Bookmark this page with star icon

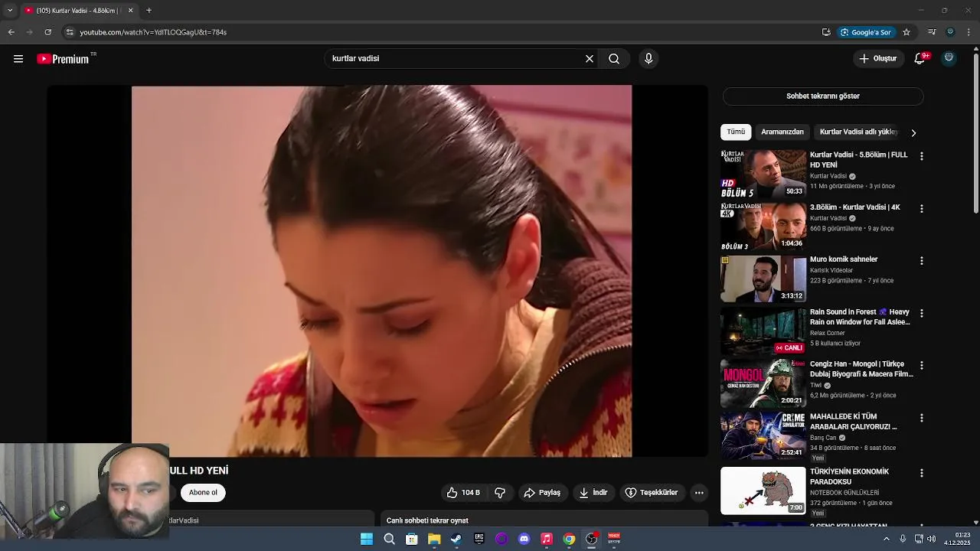(x=906, y=32)
